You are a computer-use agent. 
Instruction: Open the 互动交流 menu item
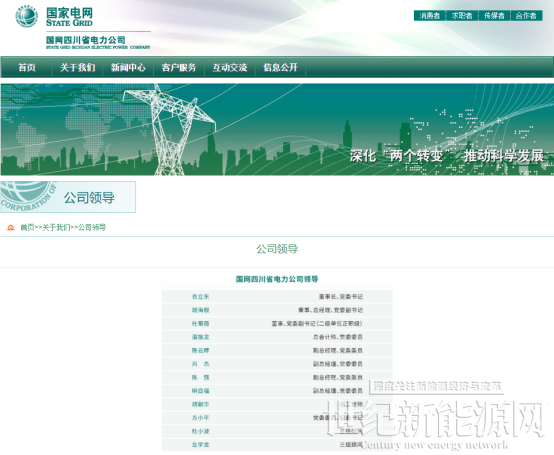(230, 67)
